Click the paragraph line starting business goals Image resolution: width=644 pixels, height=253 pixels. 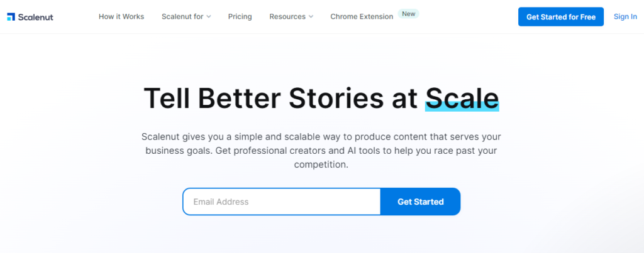(321, 151)
